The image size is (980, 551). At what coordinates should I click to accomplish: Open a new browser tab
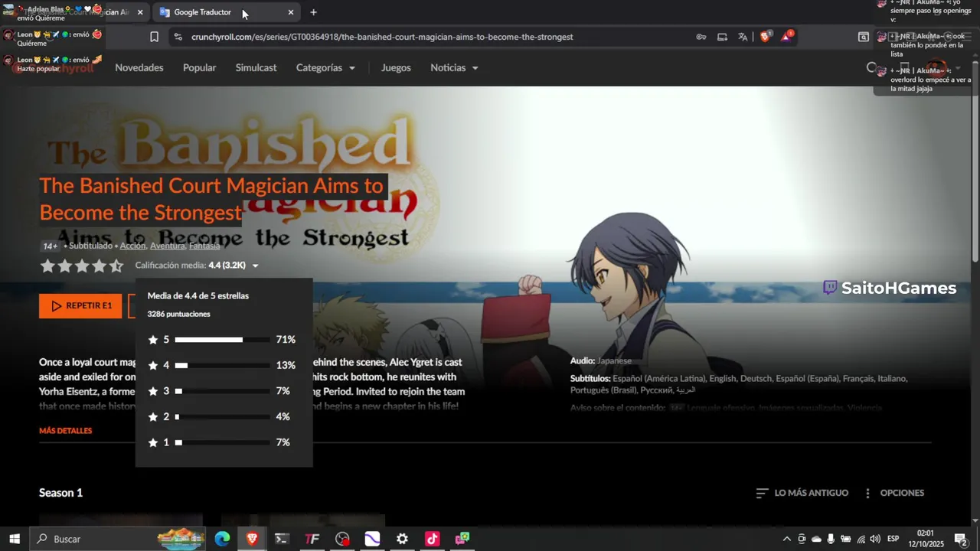point(313,12)
